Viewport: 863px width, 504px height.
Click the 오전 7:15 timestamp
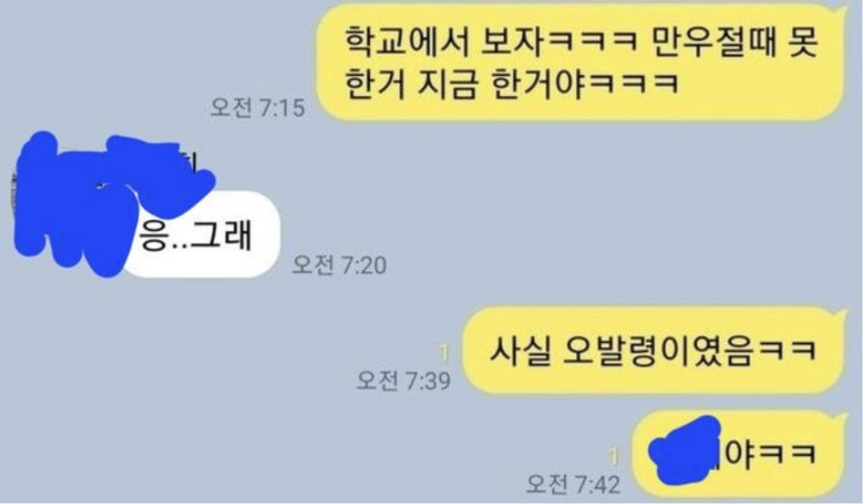pyautogui.click(x=257, y=108)
